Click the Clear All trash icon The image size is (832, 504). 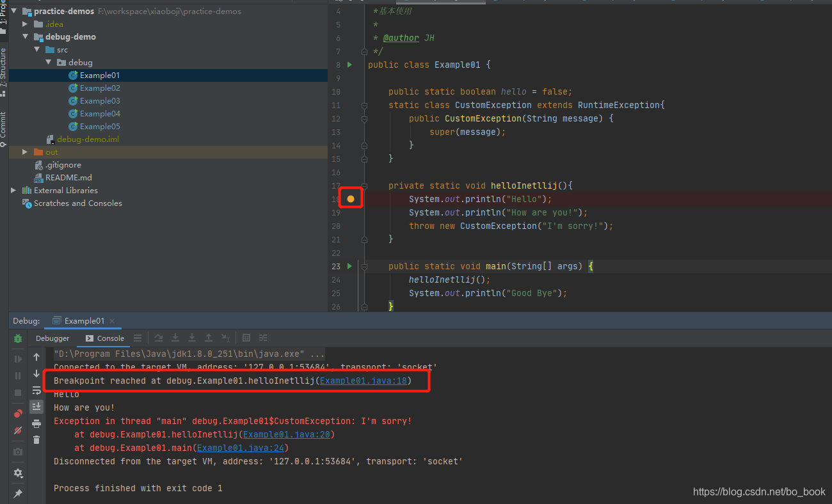(36, 439)
